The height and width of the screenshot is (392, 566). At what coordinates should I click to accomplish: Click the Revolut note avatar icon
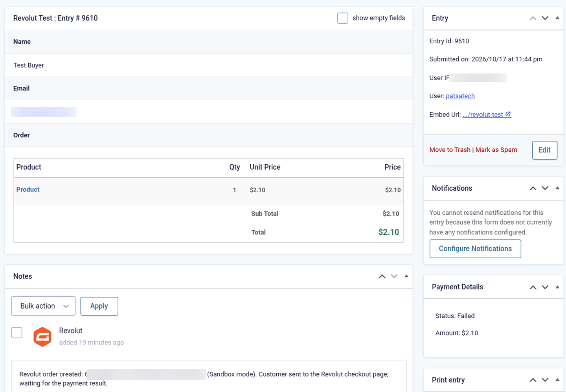[x=42, y=337]
